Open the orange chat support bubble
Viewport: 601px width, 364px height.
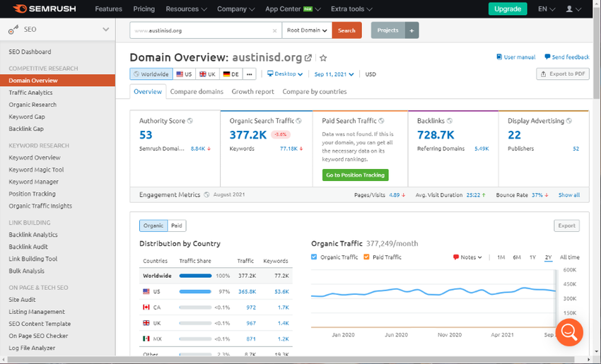click(x=569, y=331)
